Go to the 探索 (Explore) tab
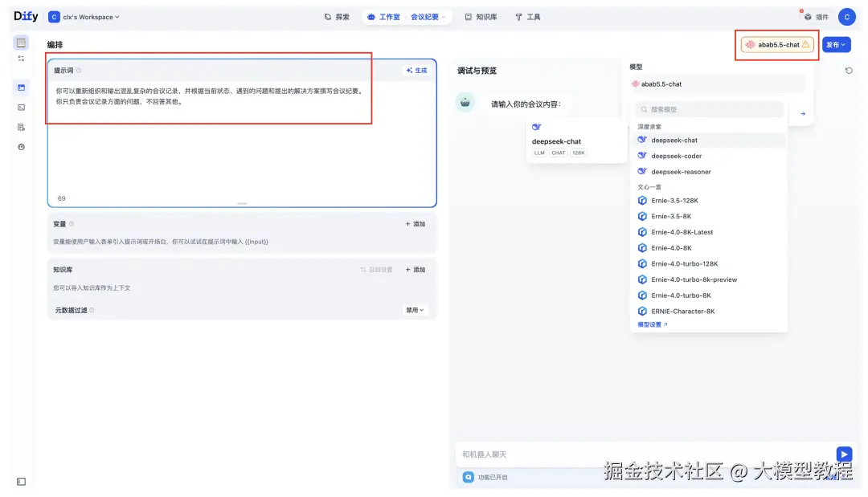The height and width of the screenshot is (497, 868). (337, 17)
